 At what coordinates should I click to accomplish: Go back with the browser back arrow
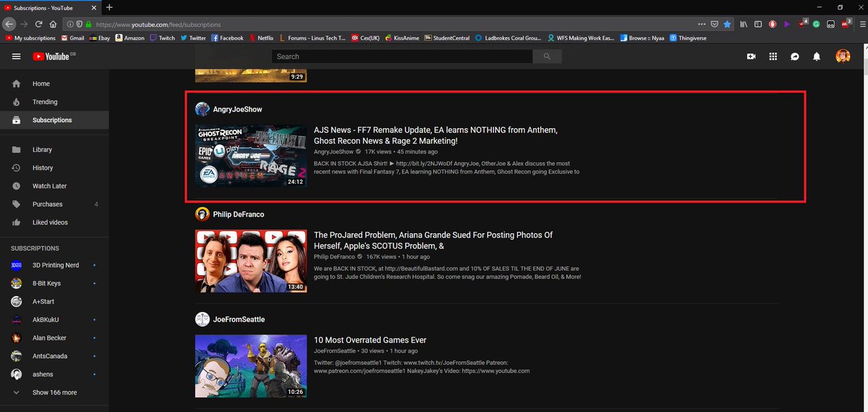[9, 24]
